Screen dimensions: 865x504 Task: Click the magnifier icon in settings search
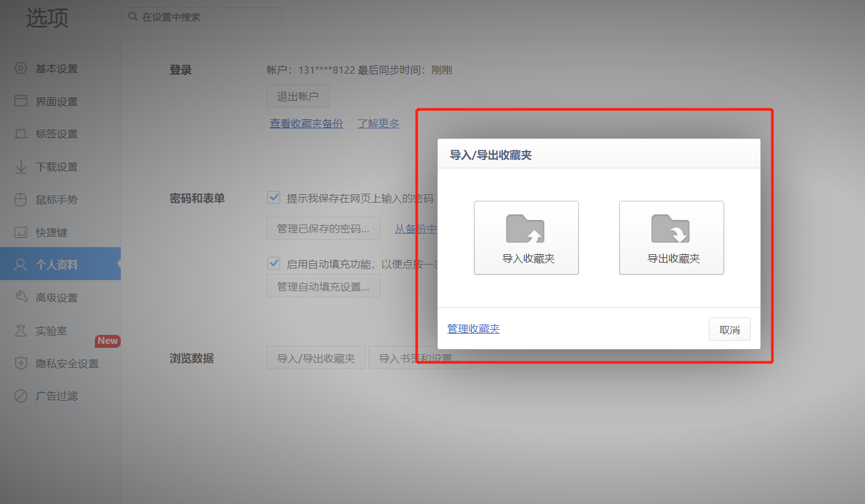132,17
